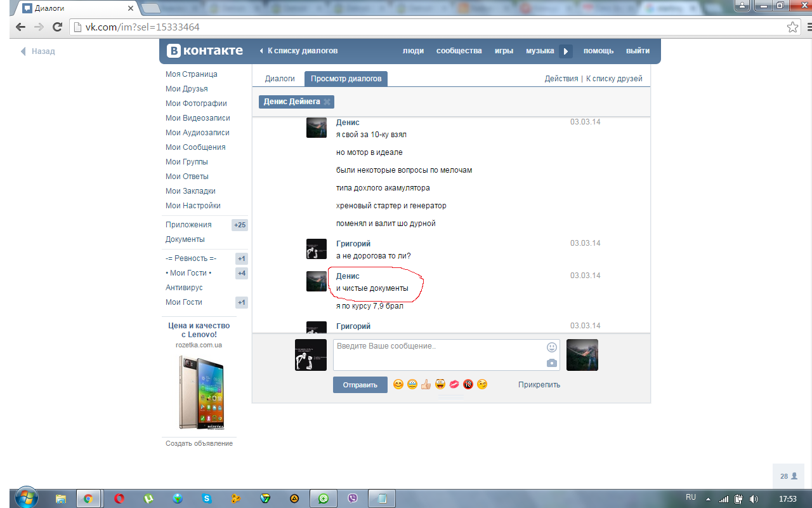Open Skype from the taskbar

pos(207,498)
